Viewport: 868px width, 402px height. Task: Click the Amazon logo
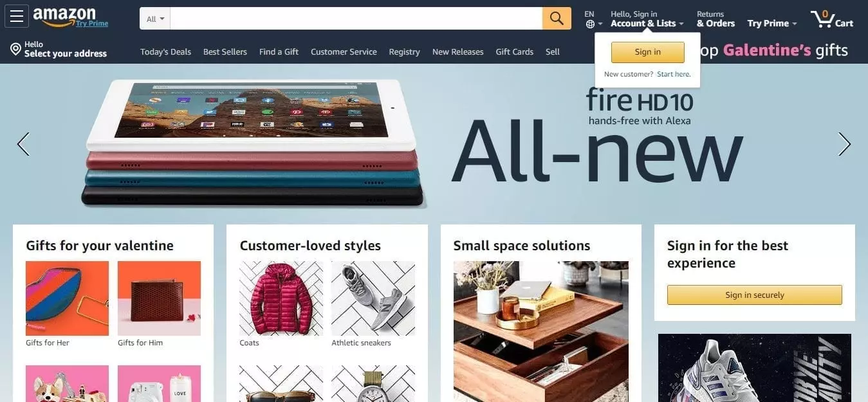pos(71,17)
